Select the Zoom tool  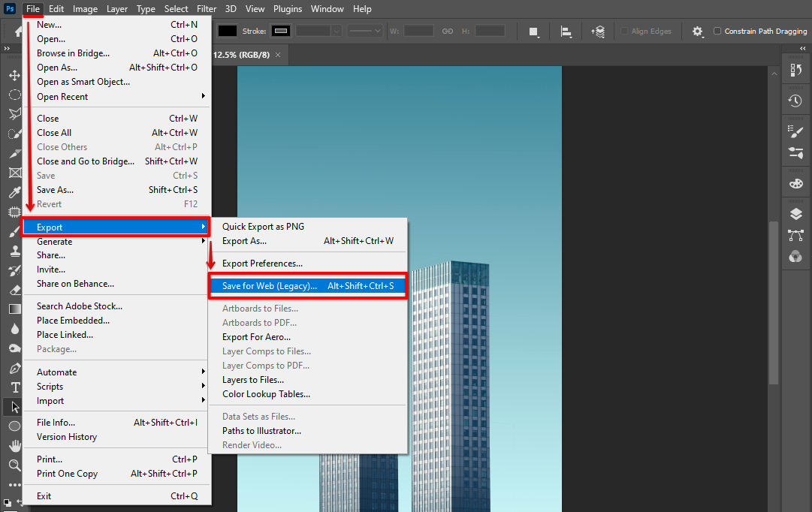coord(14,465)
